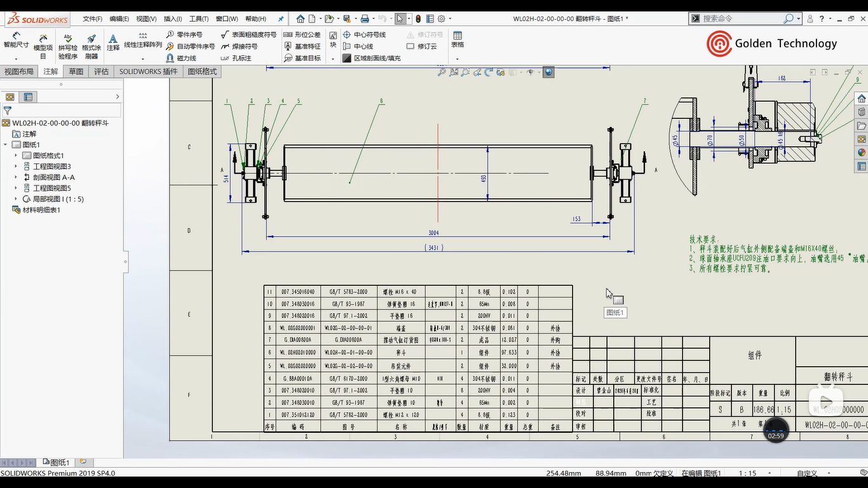Insert a Balloon (零件序号) annotation
The height and width of the screenshot is (488, 868).
click(184, 34)
